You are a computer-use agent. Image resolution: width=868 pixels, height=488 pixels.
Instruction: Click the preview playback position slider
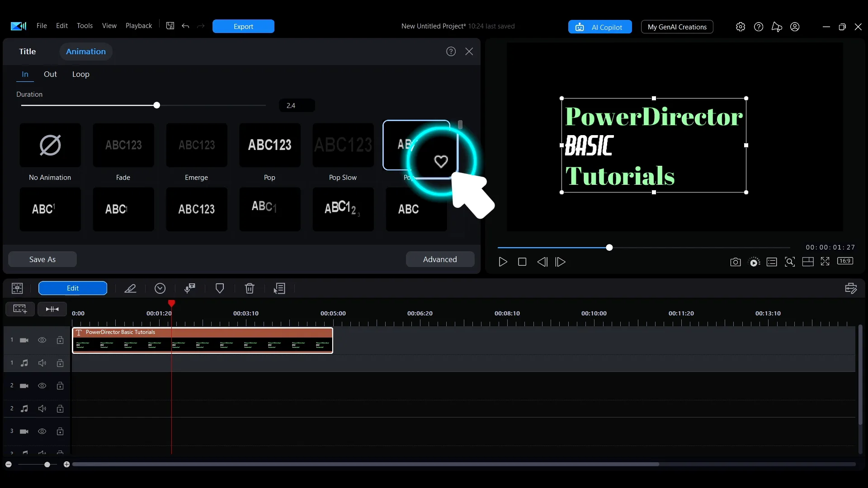click(609, 248)
